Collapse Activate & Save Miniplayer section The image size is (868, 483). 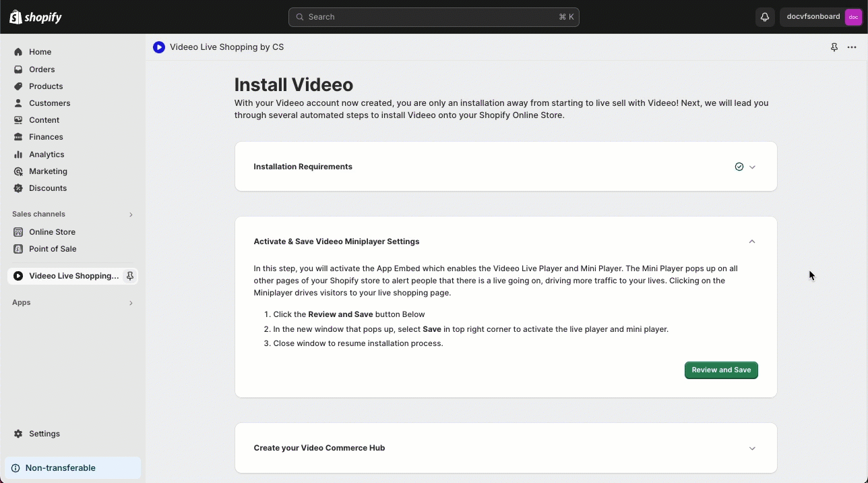coord(752,241)
